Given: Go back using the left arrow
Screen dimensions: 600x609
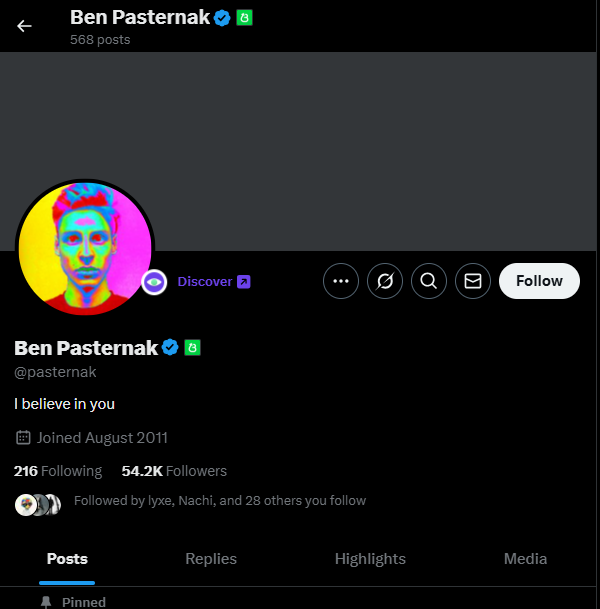Looking at the screenshot, I should point(24,26).
